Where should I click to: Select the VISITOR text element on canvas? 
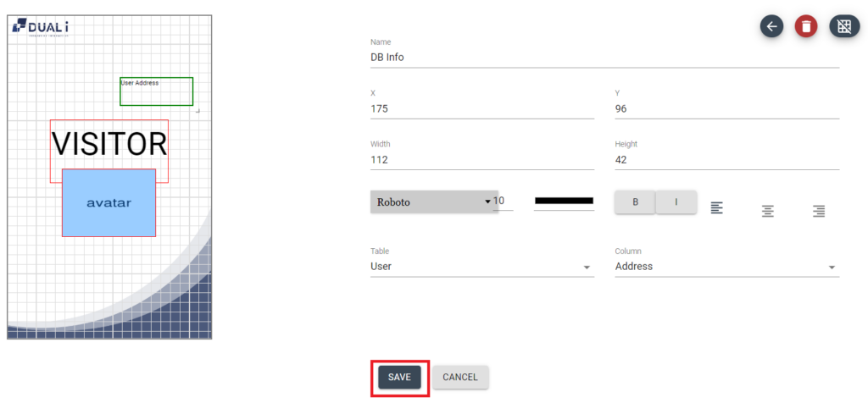tap(109, 142)
